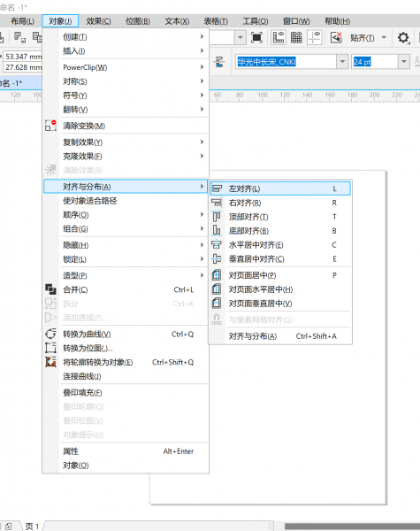Click the icon left of font name box
Viewport: 420px width, 531px height.
pyautogui.click(x=219, y=62)
